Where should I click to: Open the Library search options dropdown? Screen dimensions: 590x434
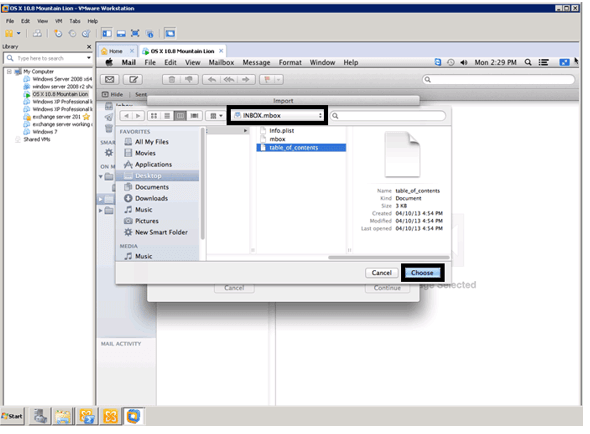pos(89,58)
